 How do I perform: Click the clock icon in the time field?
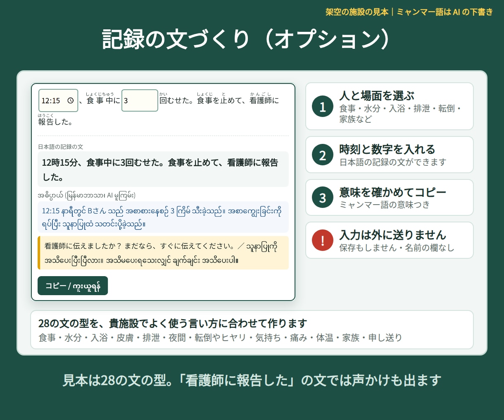71,100
